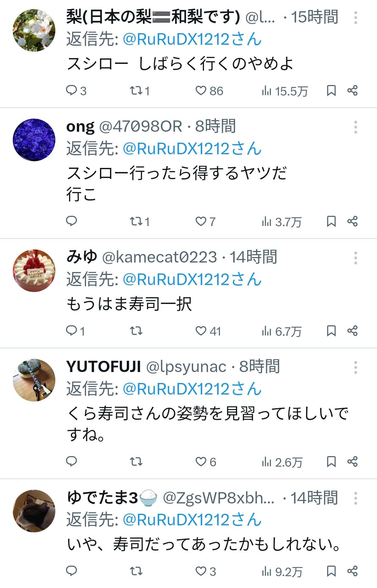View analytics on みゆ's 6.7万 views
The width and height of the screenshot is (377, 588).
coord(281,331)
